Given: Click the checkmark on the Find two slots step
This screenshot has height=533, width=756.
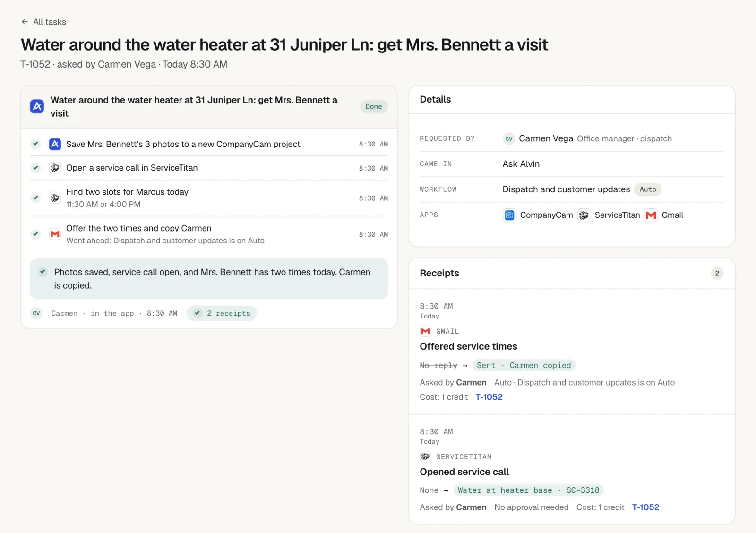Looking at the screenshot, I should [x=35, y=198].
